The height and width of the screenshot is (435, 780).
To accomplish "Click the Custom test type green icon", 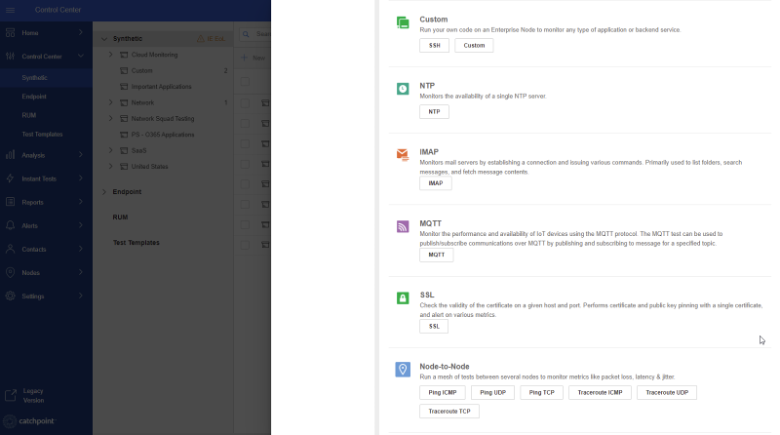I will (403, 22).
